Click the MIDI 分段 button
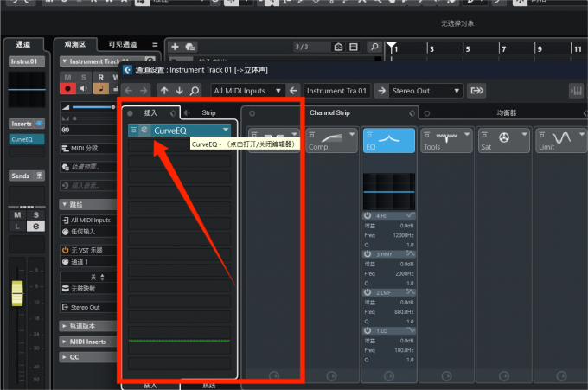 [88, 148]
